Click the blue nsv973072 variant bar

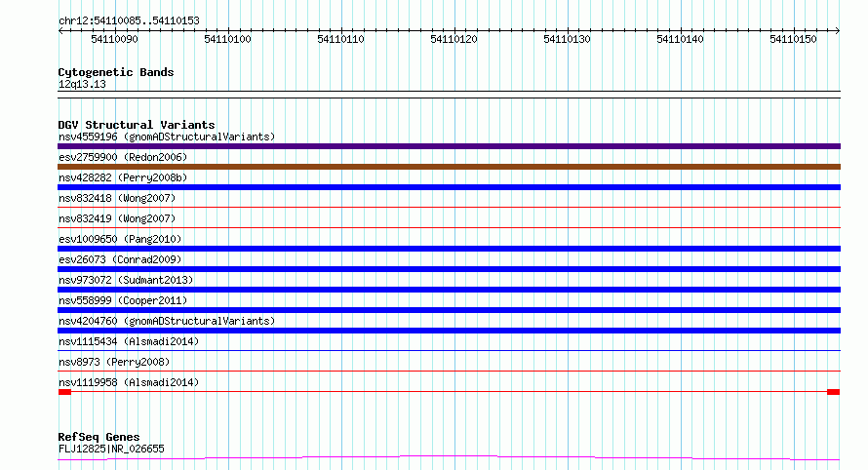pyautogui.click(x=449, y=290)
